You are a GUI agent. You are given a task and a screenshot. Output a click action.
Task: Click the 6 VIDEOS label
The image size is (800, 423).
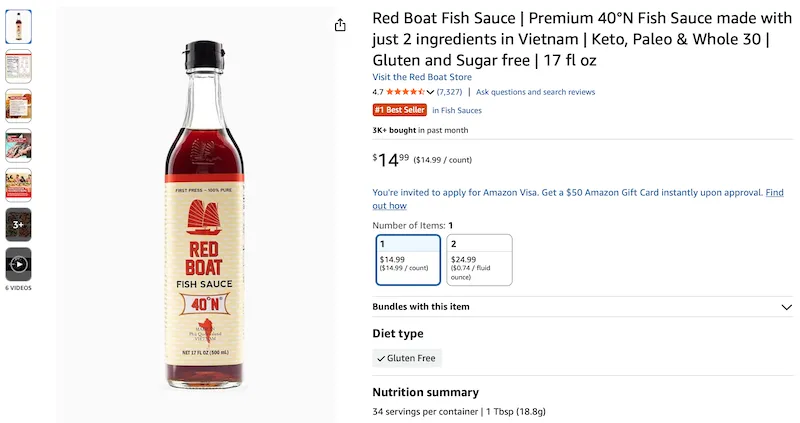[18, 288]
